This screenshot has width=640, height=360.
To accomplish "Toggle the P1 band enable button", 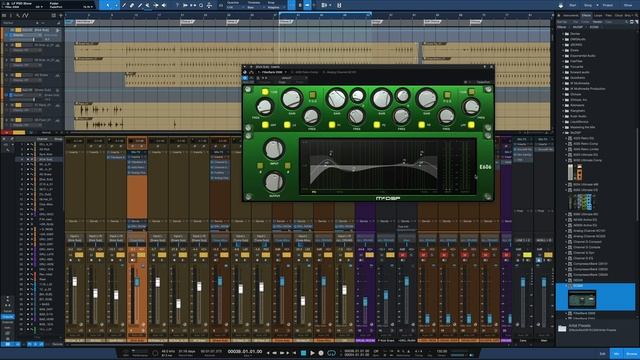I will point(332,125).
